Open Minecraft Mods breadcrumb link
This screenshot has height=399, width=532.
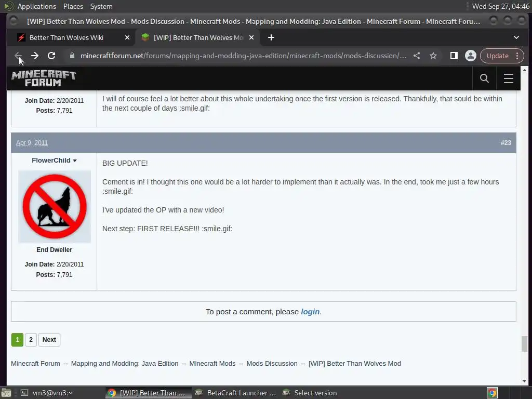click(212, 364)
